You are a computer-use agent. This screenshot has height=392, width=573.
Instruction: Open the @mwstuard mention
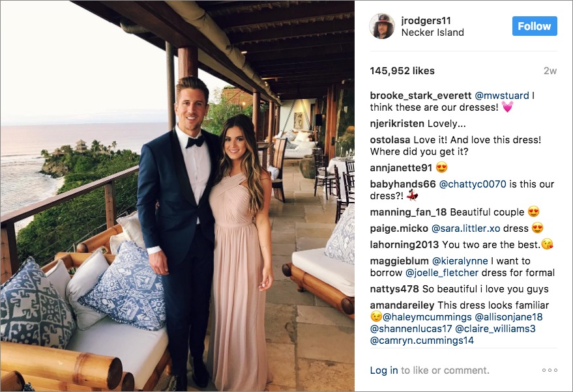click(502, 96)
